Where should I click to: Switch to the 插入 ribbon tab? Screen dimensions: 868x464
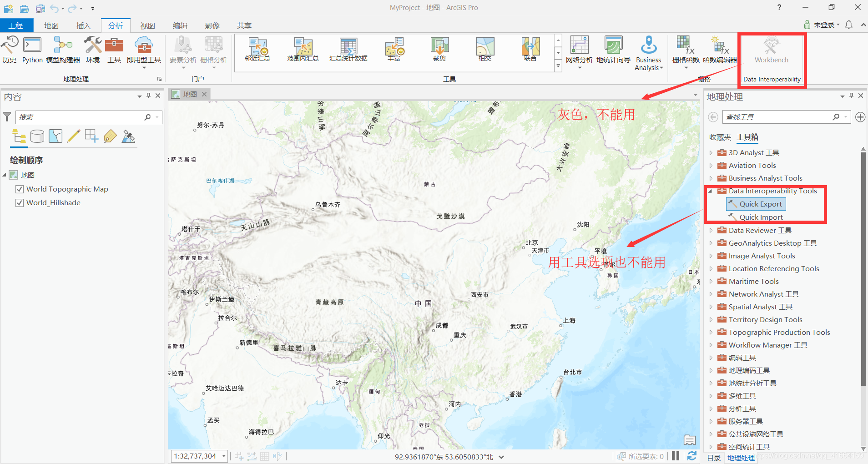[83, 26]
